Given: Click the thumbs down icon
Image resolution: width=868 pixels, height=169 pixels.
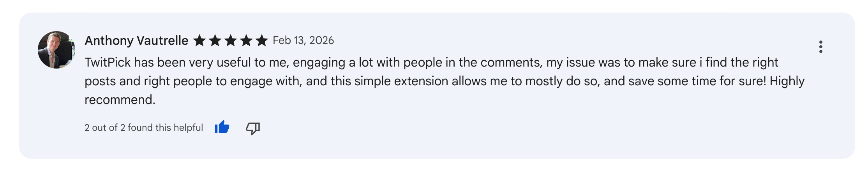Looking at the screenshot, I should pyautogui.click(x=253, y=128).
